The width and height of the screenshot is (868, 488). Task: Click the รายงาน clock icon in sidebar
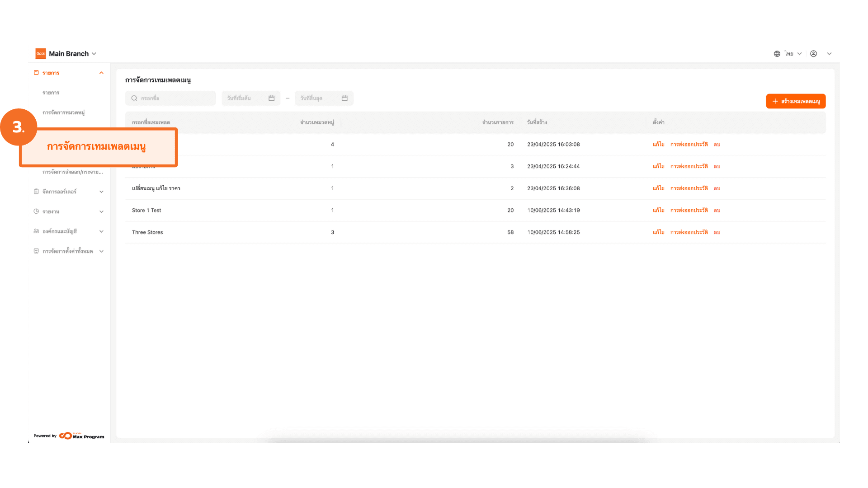tap(36, 211)
